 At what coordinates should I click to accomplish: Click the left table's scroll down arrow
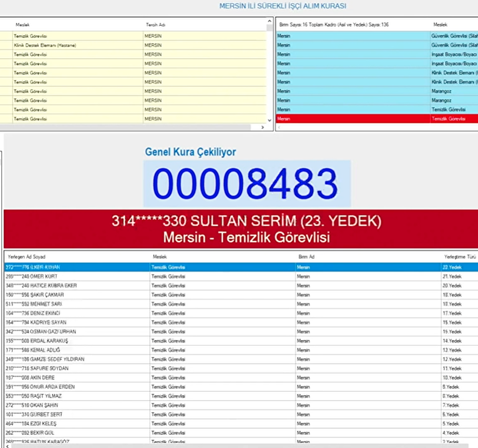coord(270,120)
